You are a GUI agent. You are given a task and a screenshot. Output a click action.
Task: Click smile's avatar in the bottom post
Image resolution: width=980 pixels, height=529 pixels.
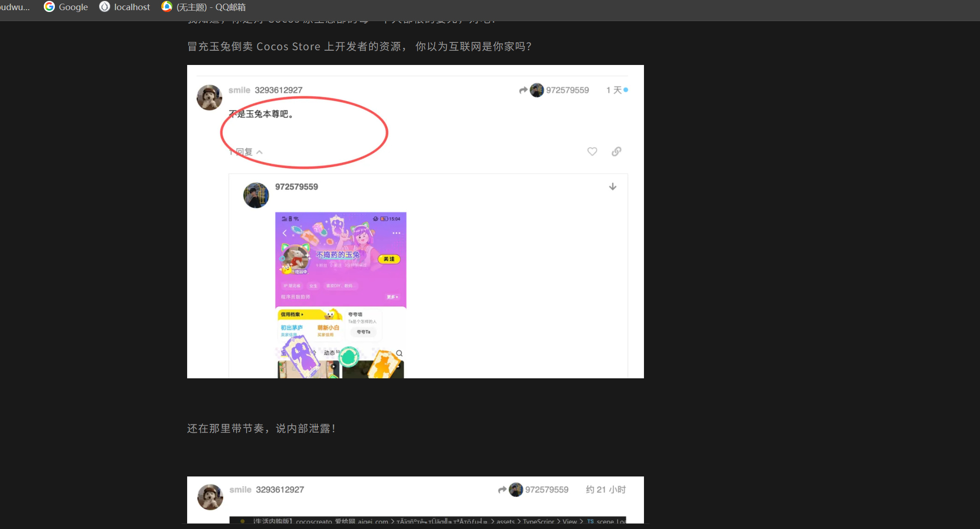[210, 497]
